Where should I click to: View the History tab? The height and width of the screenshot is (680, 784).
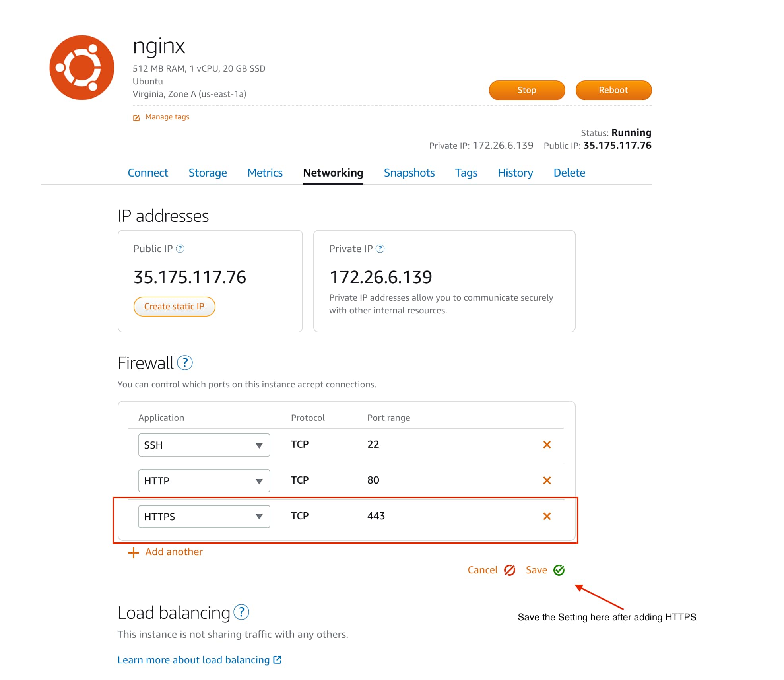pos(515,173)
